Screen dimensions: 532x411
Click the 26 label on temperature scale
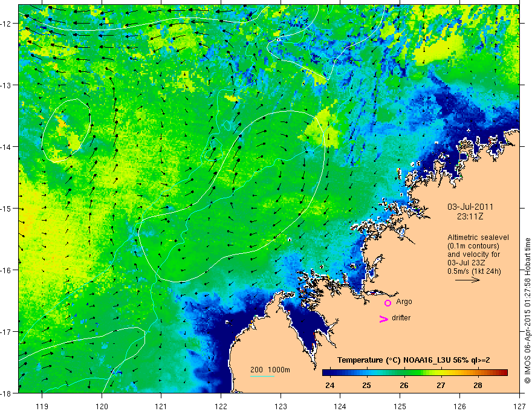pyautogui.click(x=404, y=385)
